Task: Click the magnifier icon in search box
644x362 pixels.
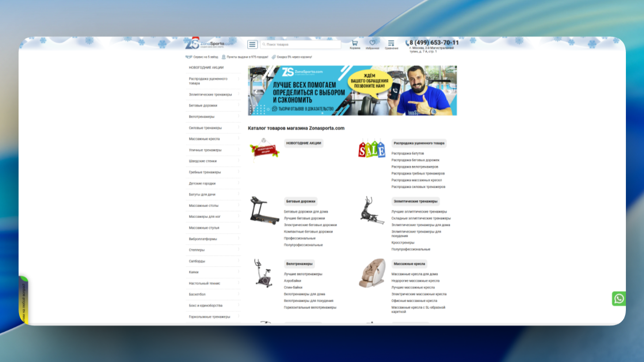Action: click(x=264, y=44)
